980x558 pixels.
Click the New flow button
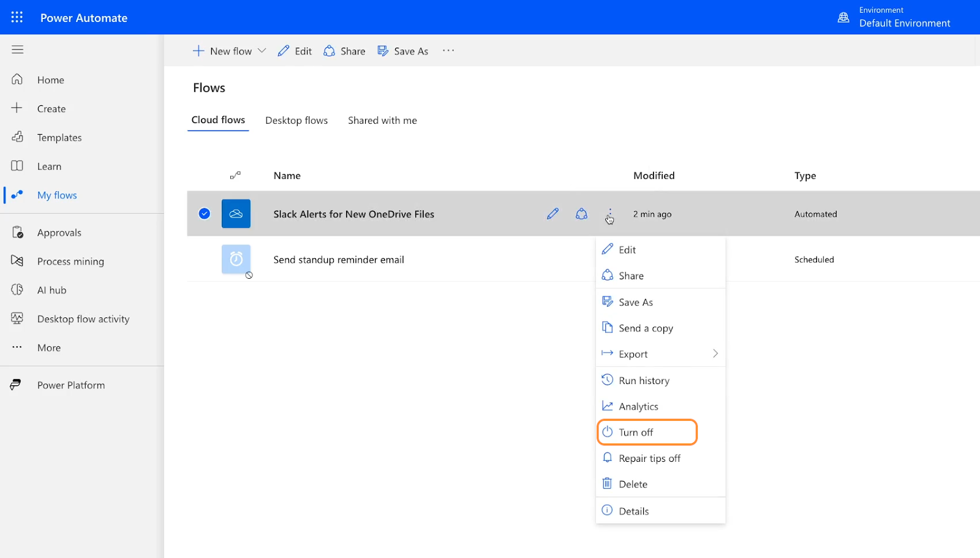[222, 51]
